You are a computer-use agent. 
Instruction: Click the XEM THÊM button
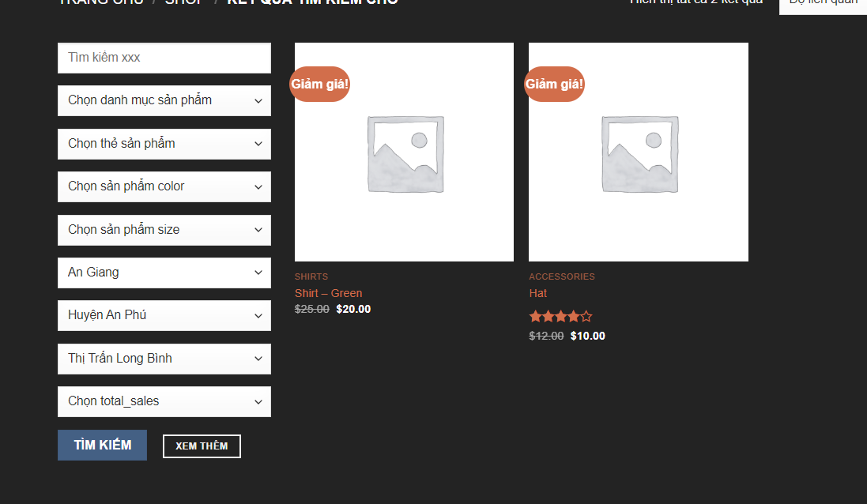[x=202, y=446]
